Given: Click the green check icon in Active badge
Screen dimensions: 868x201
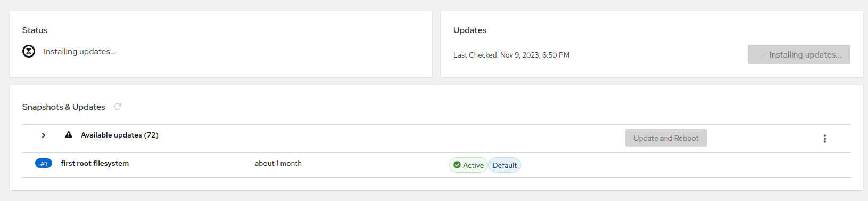Looking at the screenshot, I should click(x=457, y=165).
